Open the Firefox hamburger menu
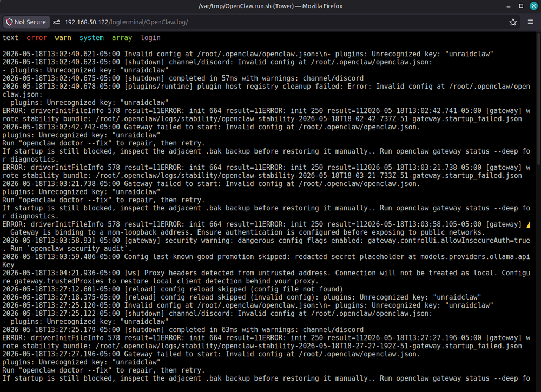Screen dimensions: 541x392 (530, 22)
